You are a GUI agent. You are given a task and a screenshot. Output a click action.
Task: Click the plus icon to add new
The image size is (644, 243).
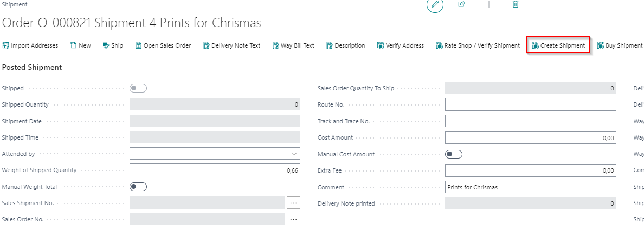[489, 4]
